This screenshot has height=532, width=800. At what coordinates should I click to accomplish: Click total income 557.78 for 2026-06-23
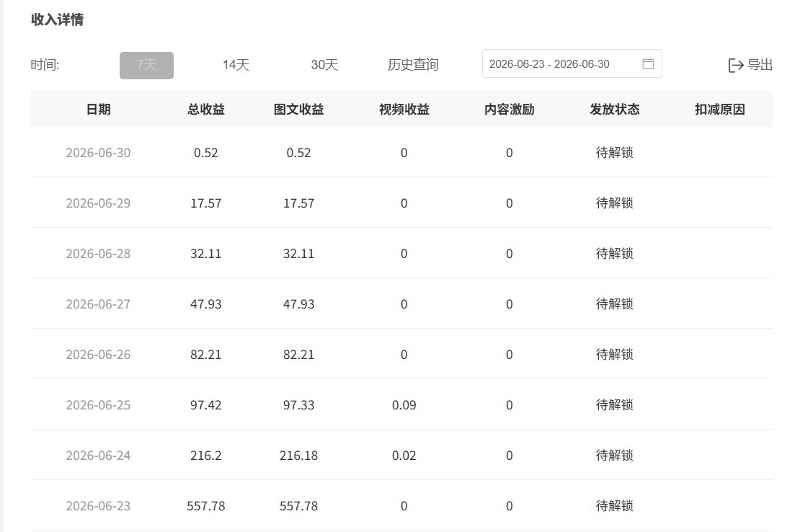pos(206,506)
